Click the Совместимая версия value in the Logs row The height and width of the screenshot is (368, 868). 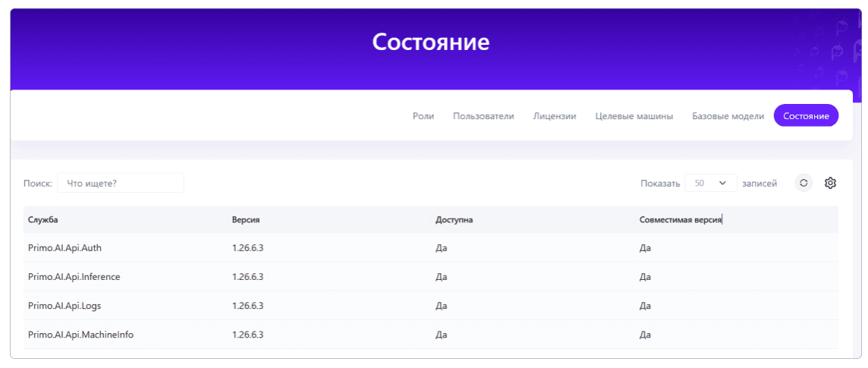(x=645, y=306)
